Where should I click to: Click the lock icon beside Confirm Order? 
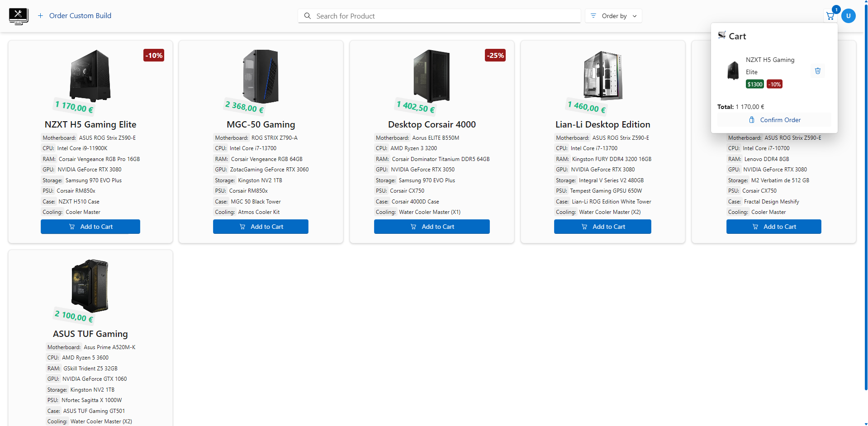(x=752, y=120)
